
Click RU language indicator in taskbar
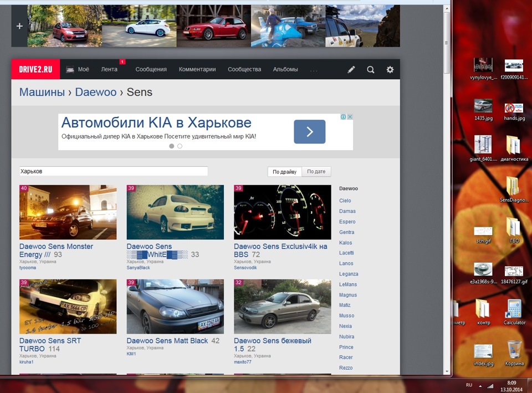(x=469, y=385)
